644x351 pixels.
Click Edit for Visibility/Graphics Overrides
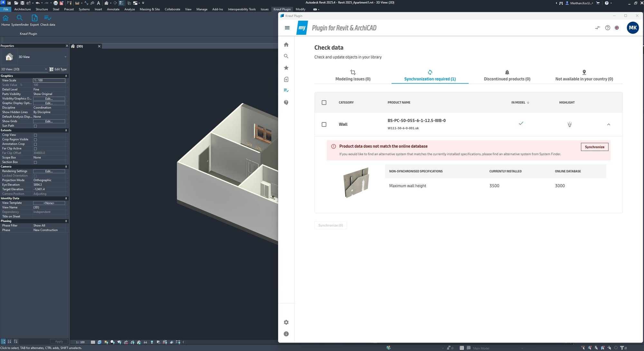(49, 99)
